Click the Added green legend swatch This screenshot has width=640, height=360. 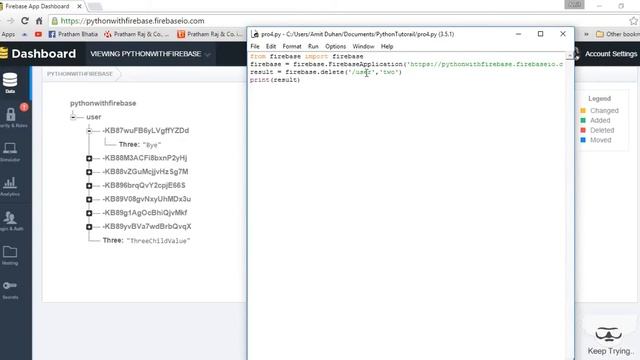click(x=583, y=120)
